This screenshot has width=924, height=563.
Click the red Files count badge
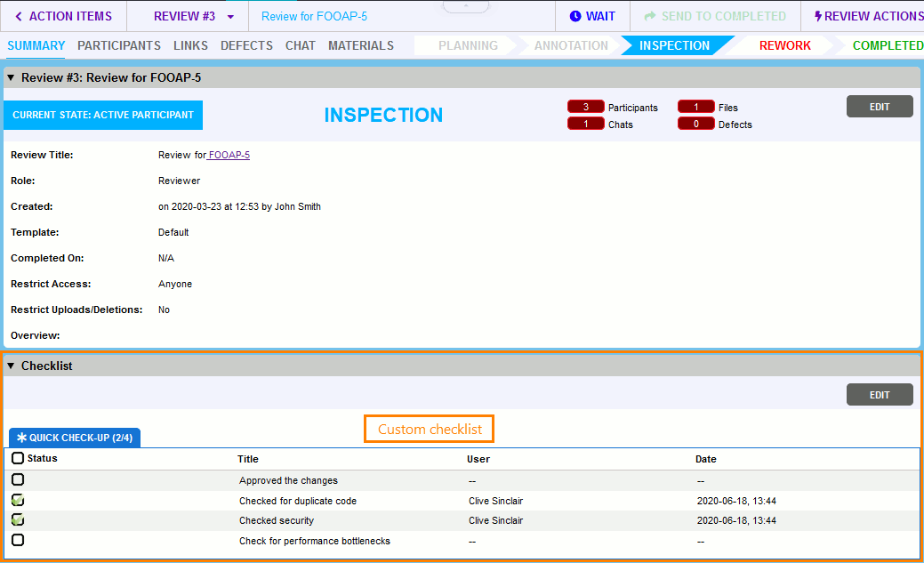(695, 107)
